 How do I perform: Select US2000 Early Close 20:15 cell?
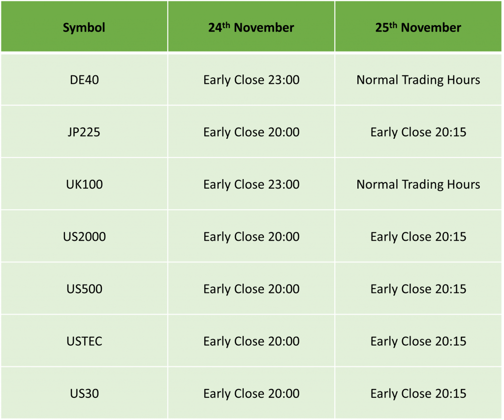pyautogui.click(x=418, y=236)
